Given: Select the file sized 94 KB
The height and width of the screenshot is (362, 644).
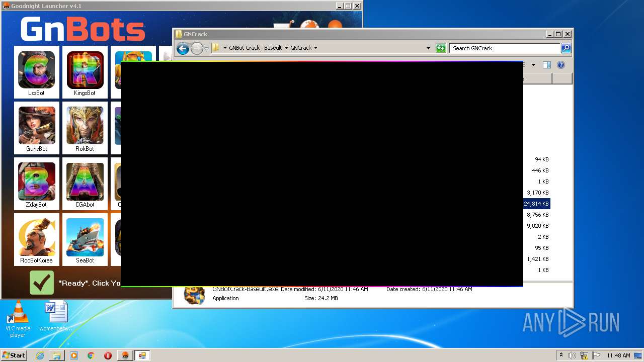Looking at the screenshot, I should pos(541,159).
